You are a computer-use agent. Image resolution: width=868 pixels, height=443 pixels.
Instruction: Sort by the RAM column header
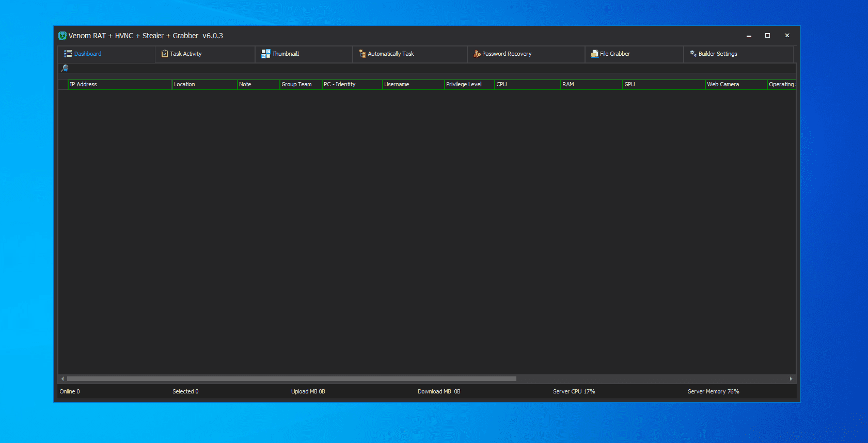591,84
